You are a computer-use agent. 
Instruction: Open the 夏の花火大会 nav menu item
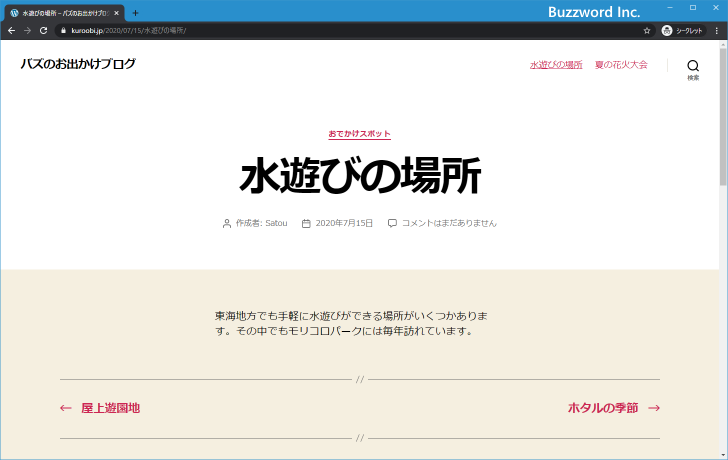tap(621, 65)
